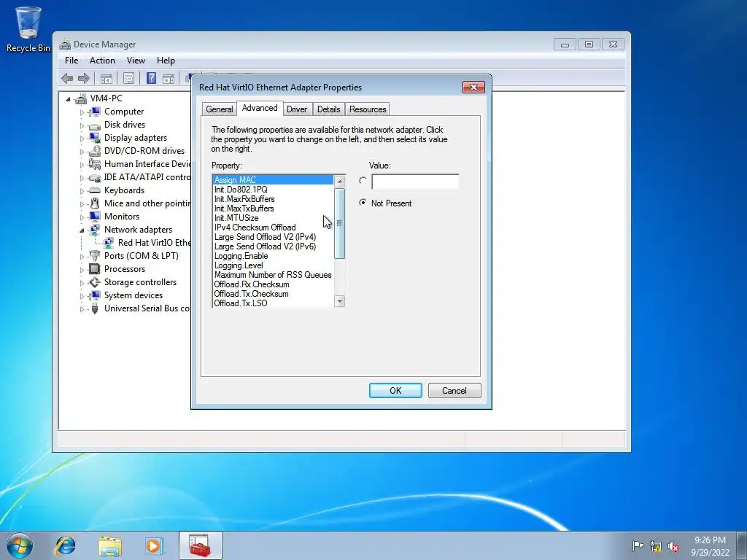Click the red toolbox taskbar icon

(x=200, y=545)
